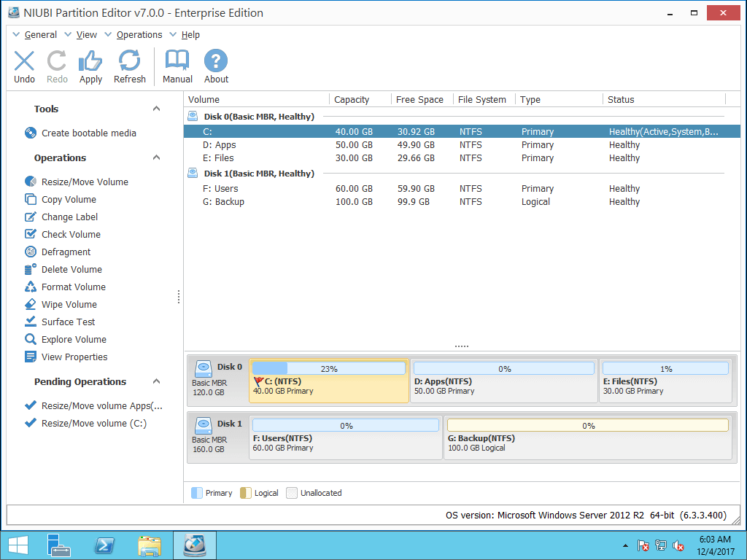Open the View Properties icon
Screen dimensions: 747x560
pos(31,357)
